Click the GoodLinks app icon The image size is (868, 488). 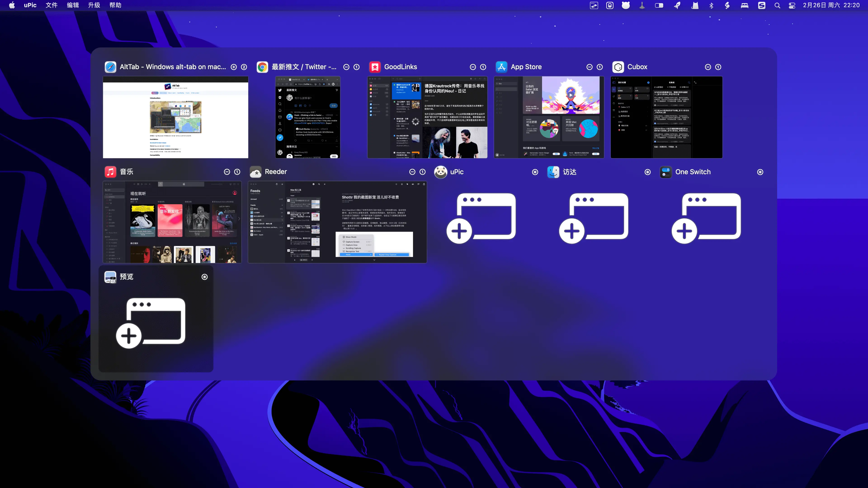click(375, 67)
